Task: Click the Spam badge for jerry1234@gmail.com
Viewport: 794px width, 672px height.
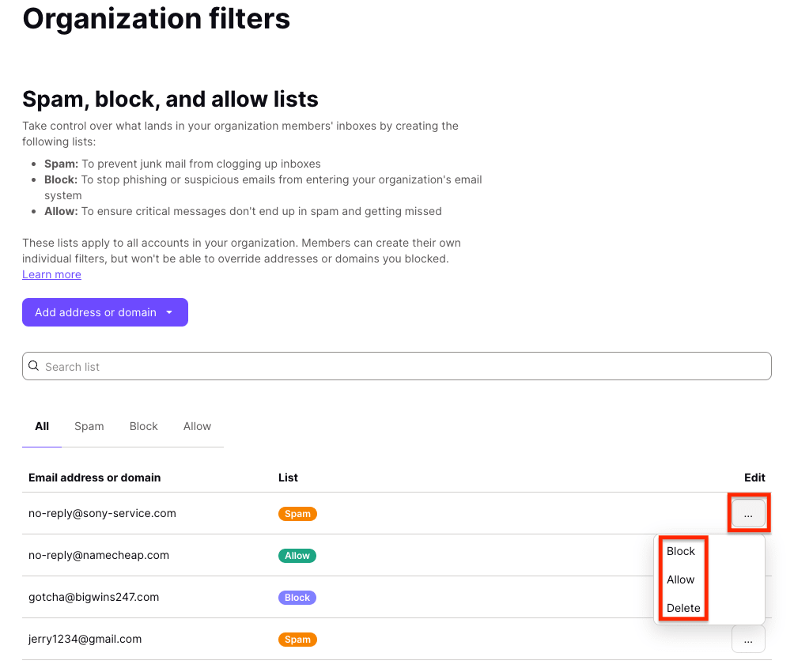Action: tap(297, 640)
